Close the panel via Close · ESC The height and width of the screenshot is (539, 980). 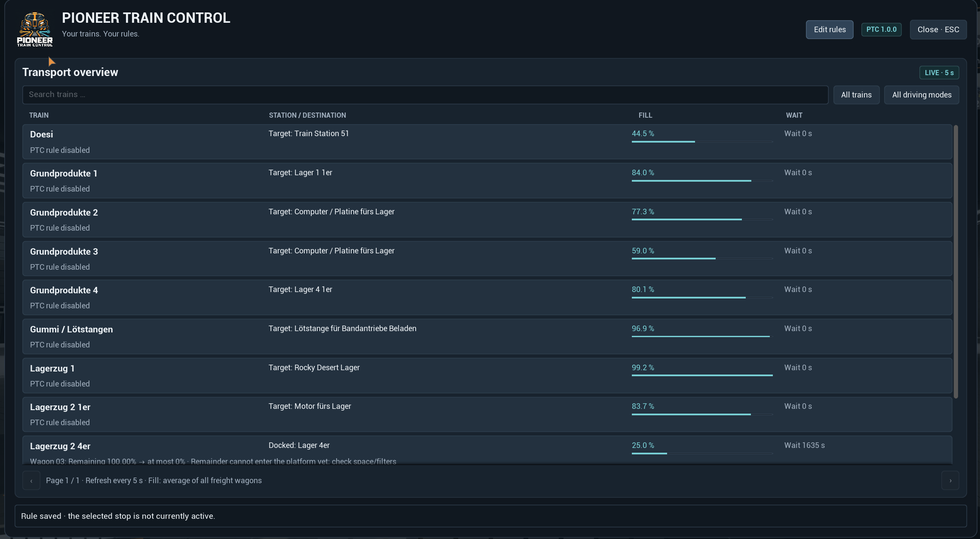point(938,30)
